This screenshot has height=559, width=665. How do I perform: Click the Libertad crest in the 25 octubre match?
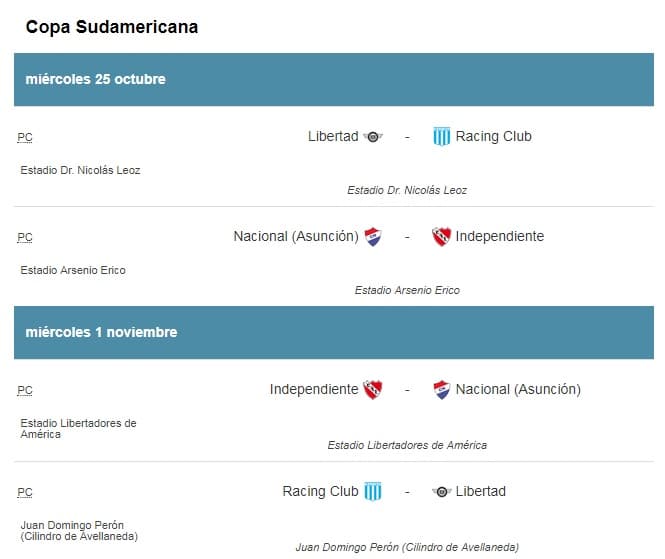tap(373, 137)
